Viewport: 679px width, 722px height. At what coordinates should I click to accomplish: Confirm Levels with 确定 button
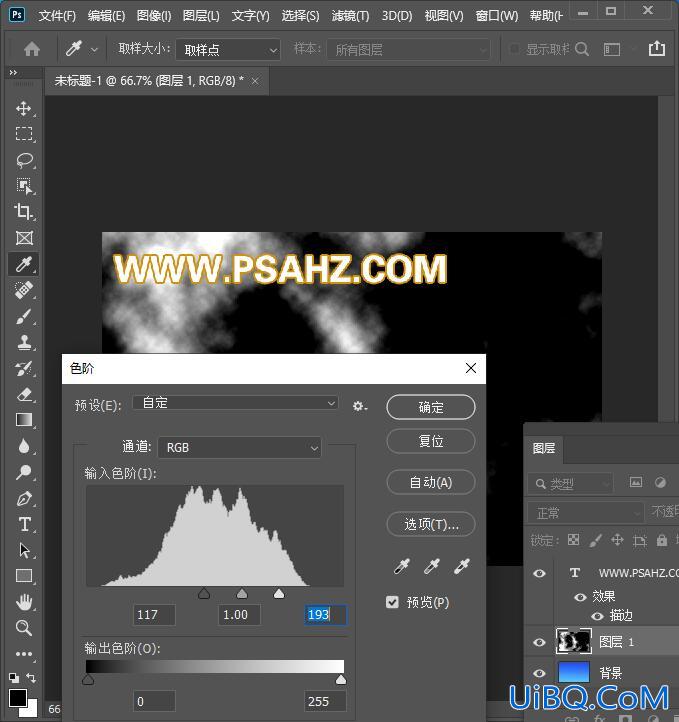click(431, 407)
